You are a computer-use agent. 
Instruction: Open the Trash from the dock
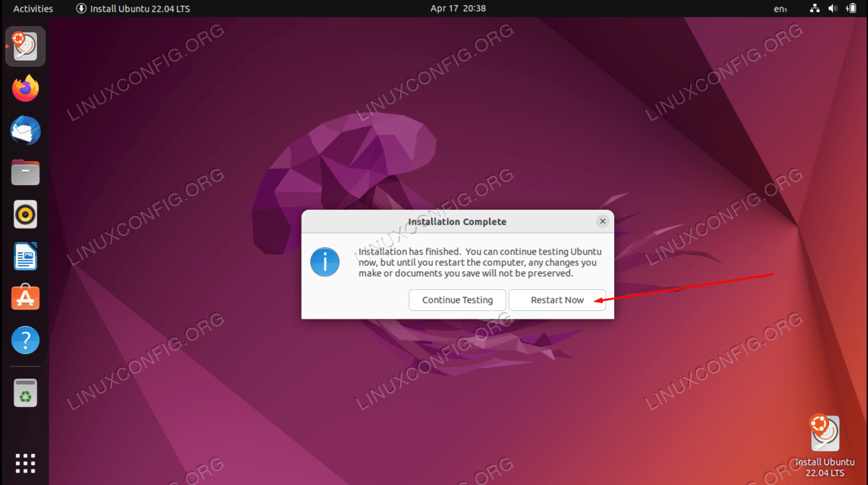[25, 393]
